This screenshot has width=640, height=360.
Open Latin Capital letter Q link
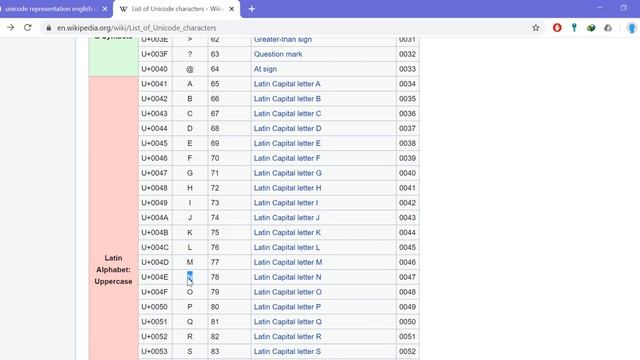point(287,322)
